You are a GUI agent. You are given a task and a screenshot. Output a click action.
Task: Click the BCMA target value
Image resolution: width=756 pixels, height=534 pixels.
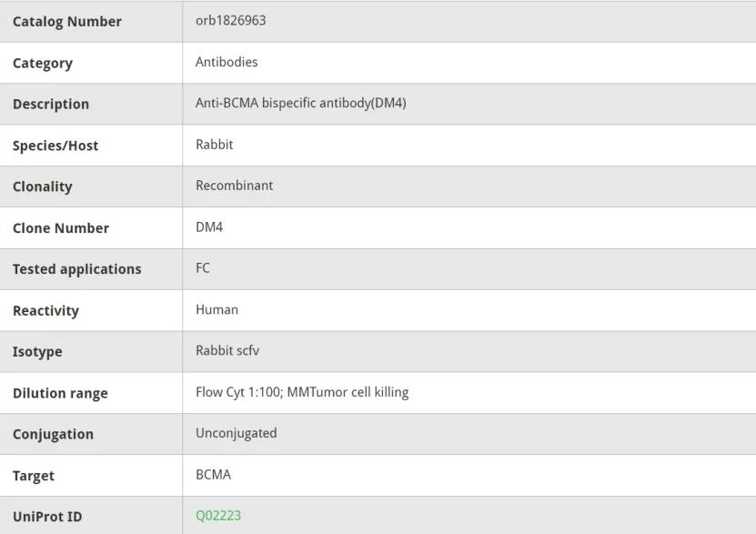213,475
